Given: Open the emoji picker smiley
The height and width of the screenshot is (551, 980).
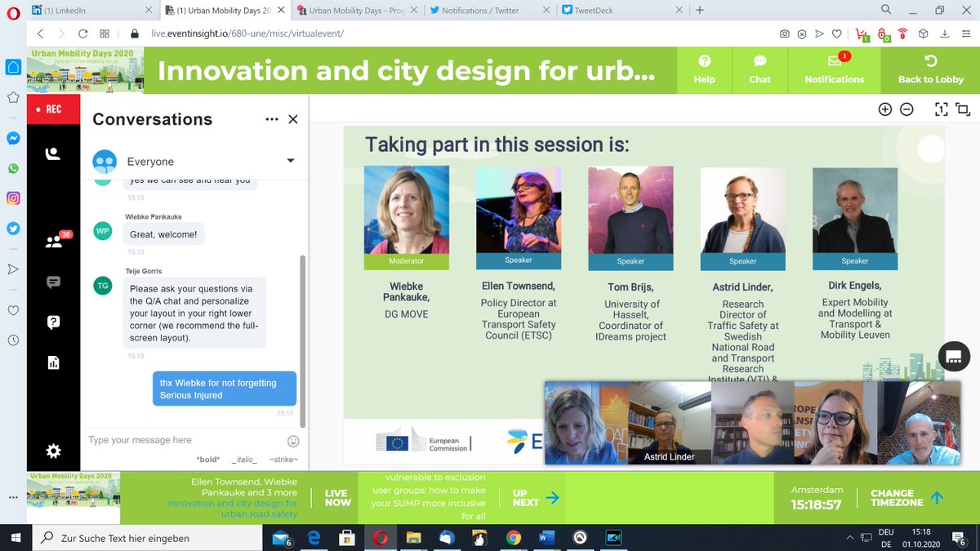Looking at the screenshot, I should point(293,441).
